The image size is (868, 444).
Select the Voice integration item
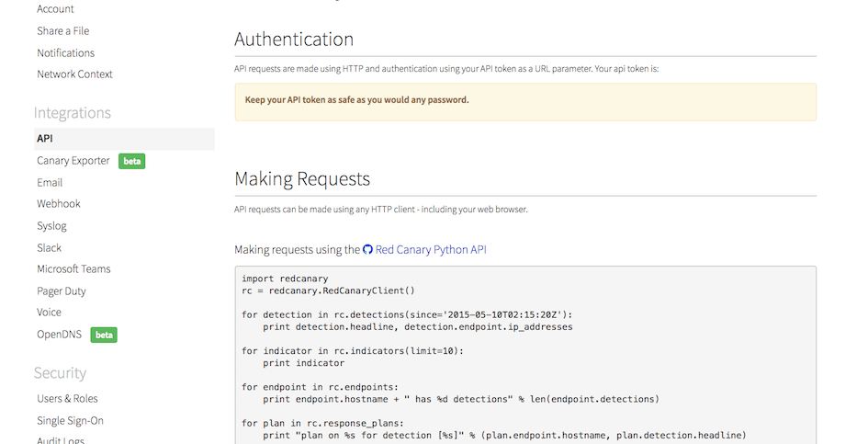pyautogui.click(x=50, y=313)
